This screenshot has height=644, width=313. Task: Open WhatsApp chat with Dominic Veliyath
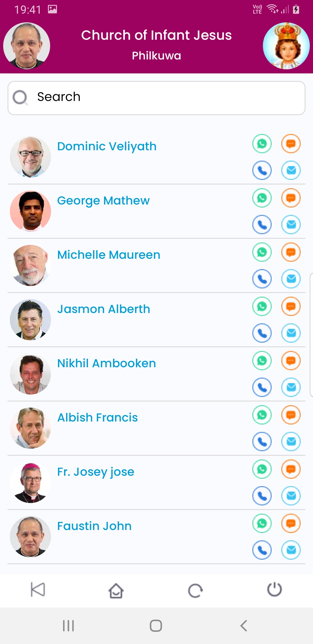pyautogui.click(x=262, y=144)
